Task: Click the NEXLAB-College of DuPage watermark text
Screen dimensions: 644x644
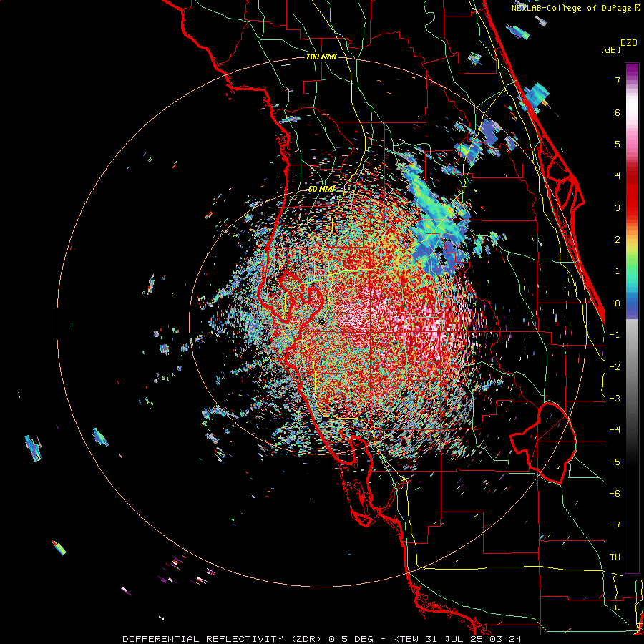Action: (x=576, y=8)
